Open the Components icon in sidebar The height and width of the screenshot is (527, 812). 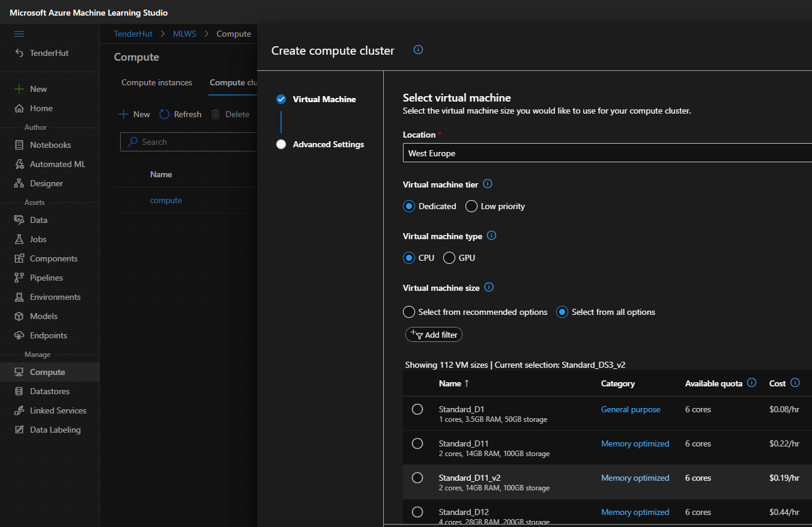[x=19, y=258]
